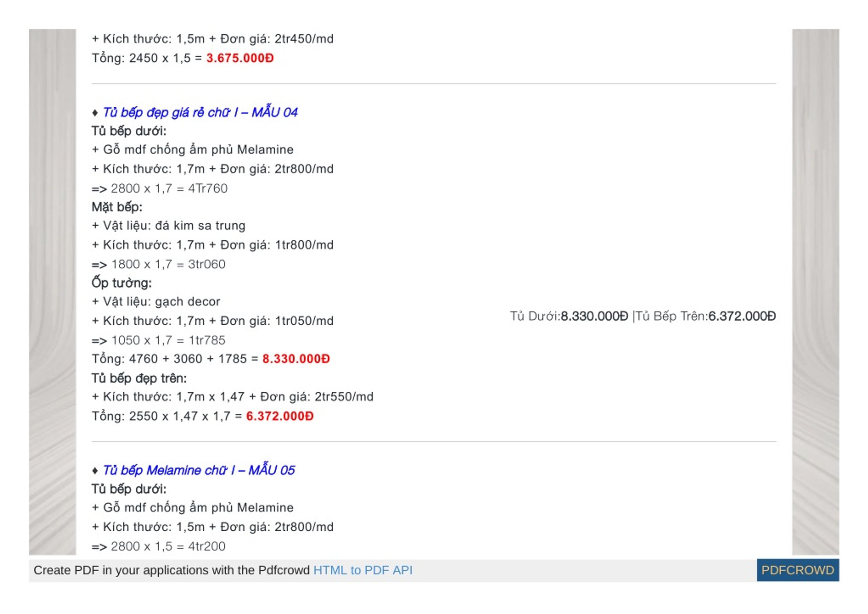
Task: Click the red 8.330.000Đ total price
Action: (x=296, y=359)
